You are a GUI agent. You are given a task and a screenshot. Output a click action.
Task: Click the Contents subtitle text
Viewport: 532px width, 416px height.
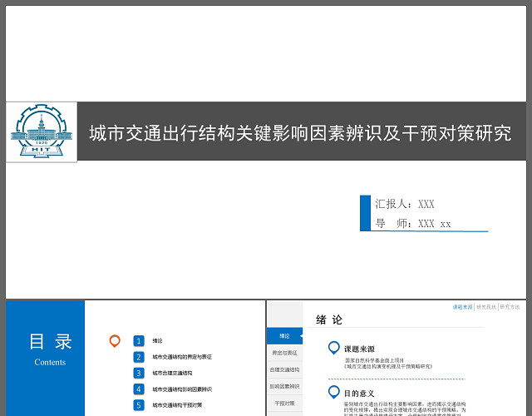(x=50, y=362)
